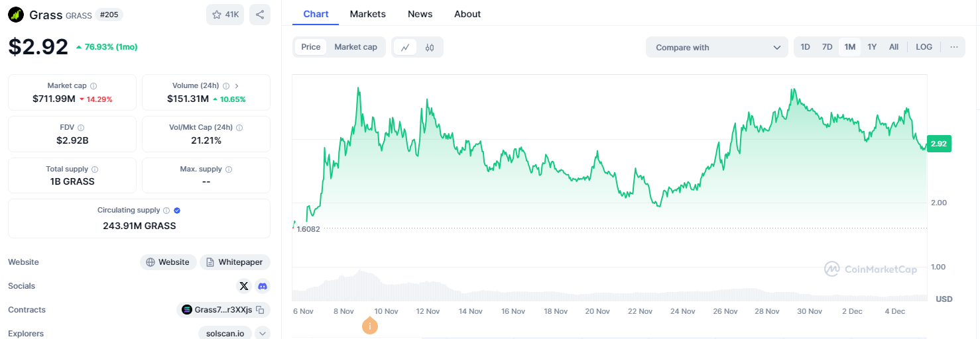
Task: Expand the explorers dropdown chevron
Action: tap(263, 333)
